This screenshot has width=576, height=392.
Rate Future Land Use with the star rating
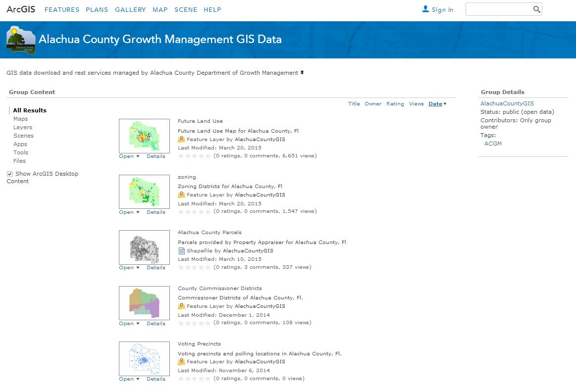tap(194, 156)
